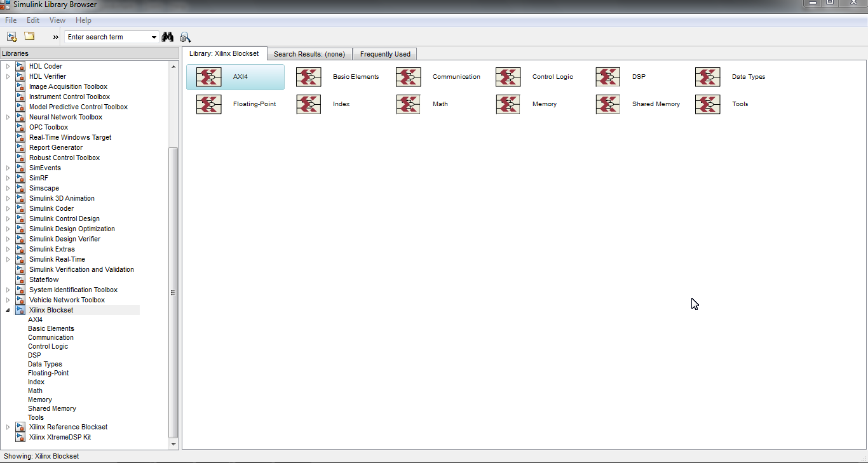Open the Edit menu
This screenshot has height=463, width=868.
[33, 20]
